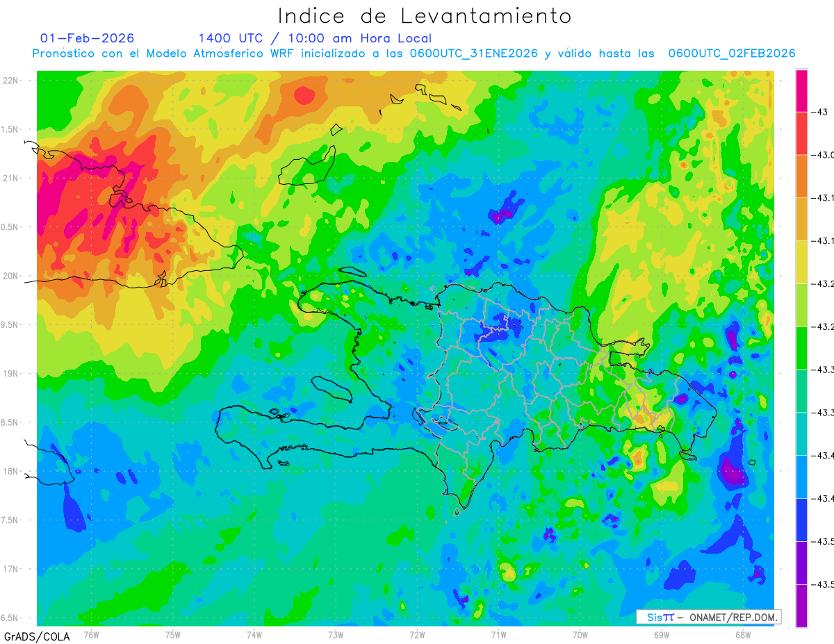
Task: Click the dark blue swatch in the legend
Action: 801,520
